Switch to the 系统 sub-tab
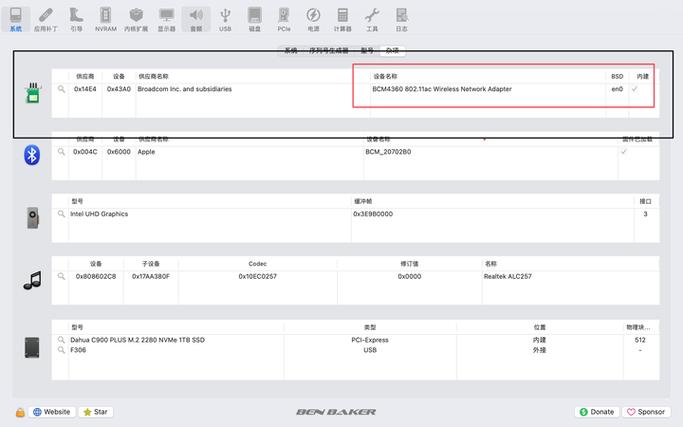The image size is (683, 427). [291, 51]
